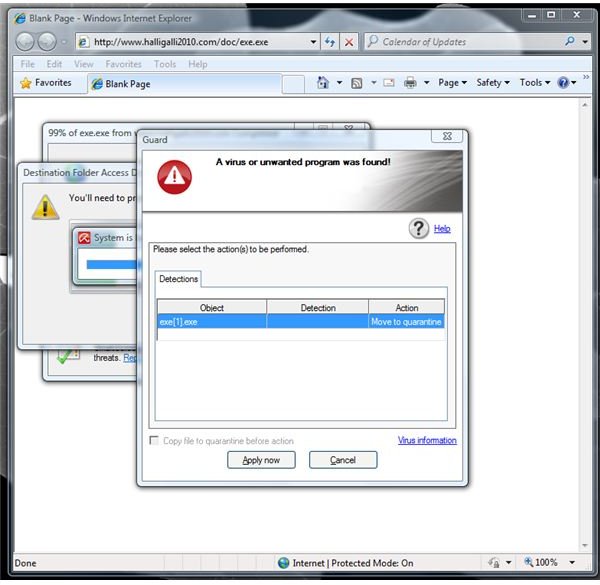Click the Apply now button
Image resolution: width=600 pixels, height=585 pixels.
coord(261,460)
